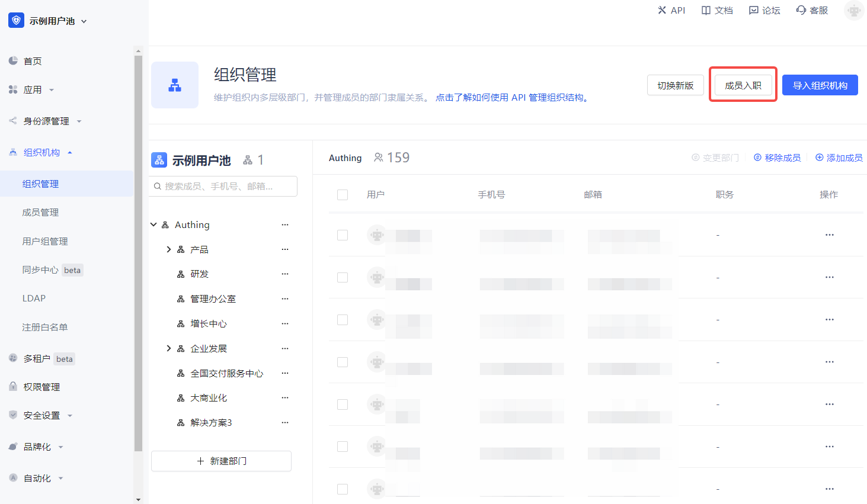Viewport: 867px width, 504px height.
Task: Go to 成员管理 in the sidebar
Action: (x=40, y=213)
